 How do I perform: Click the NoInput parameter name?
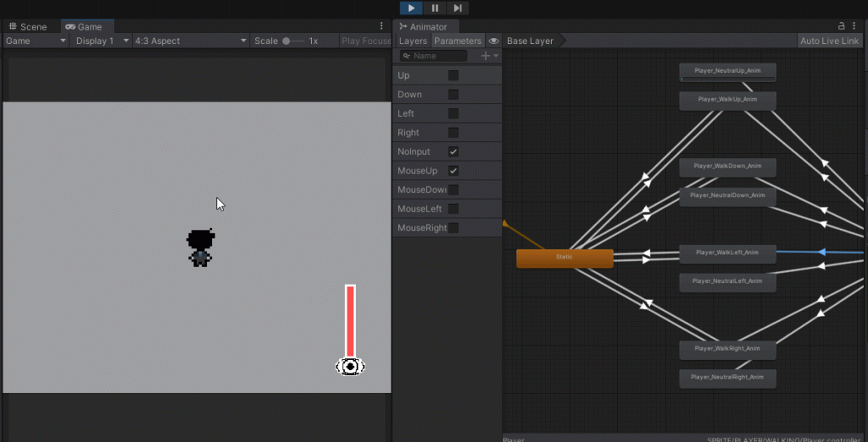[x=414, y=152]
